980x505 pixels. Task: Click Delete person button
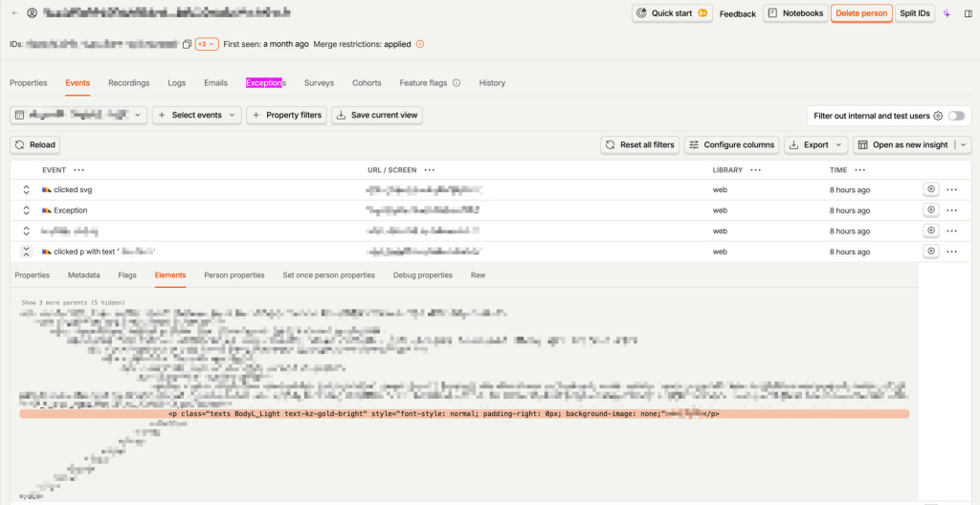pyautogui.click(x=861, y=13)
